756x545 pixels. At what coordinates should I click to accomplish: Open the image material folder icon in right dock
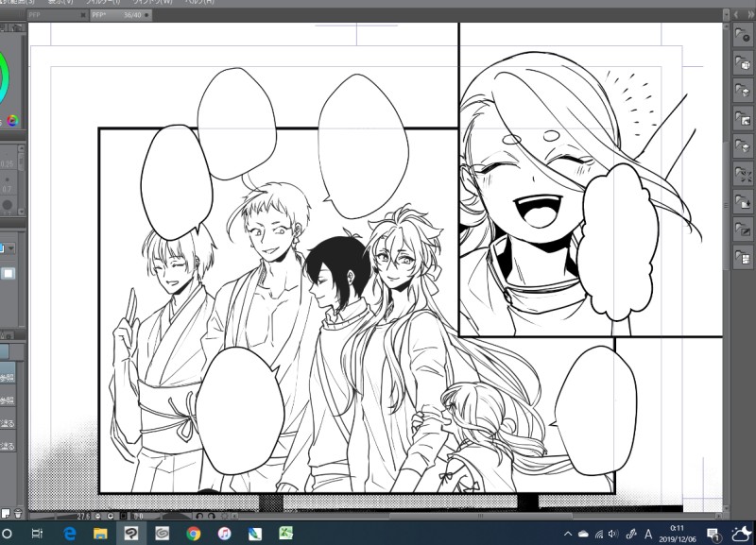pos(743,119)
